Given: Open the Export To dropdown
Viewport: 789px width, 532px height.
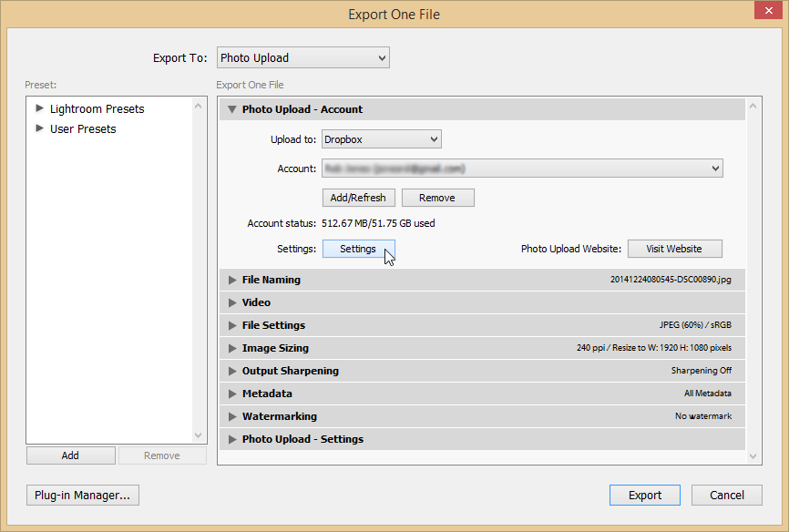Looking at the screenshot, I should (302, 58).
